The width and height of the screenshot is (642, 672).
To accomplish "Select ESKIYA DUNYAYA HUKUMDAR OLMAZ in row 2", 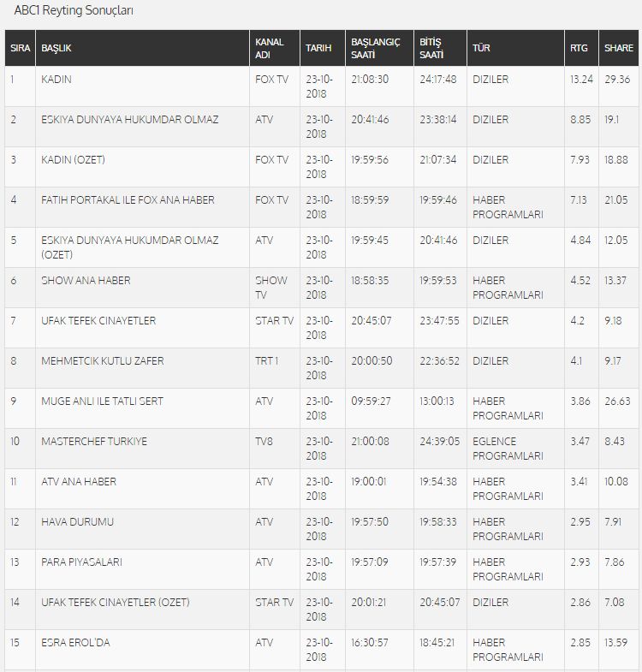I will click(130, 120).
